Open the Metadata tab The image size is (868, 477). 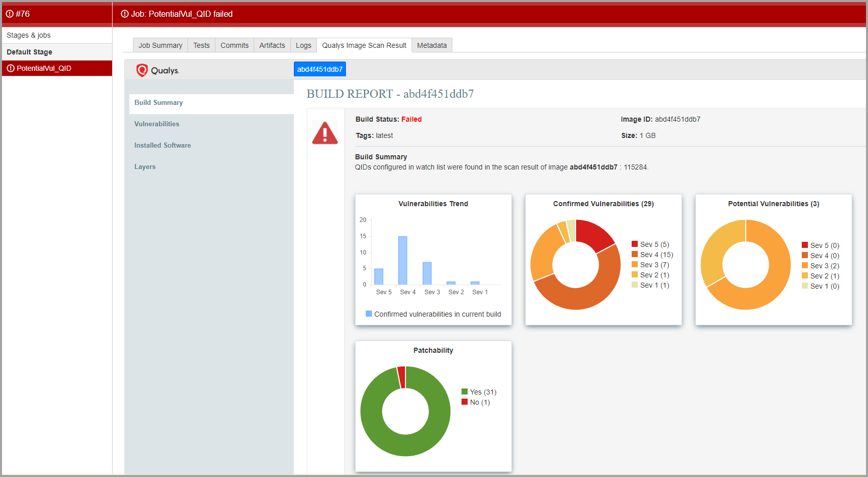pyautogui.click(x=432, y=45)
